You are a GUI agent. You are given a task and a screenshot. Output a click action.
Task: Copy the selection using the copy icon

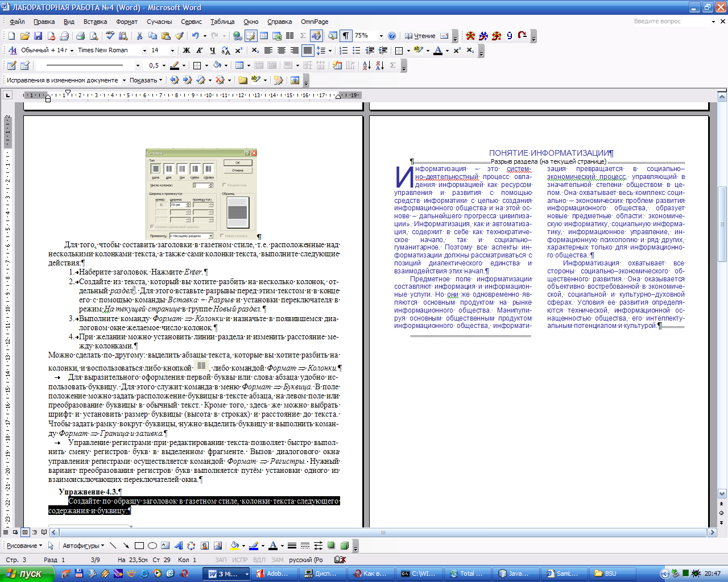pyautogui.click(x=152, y=36)
